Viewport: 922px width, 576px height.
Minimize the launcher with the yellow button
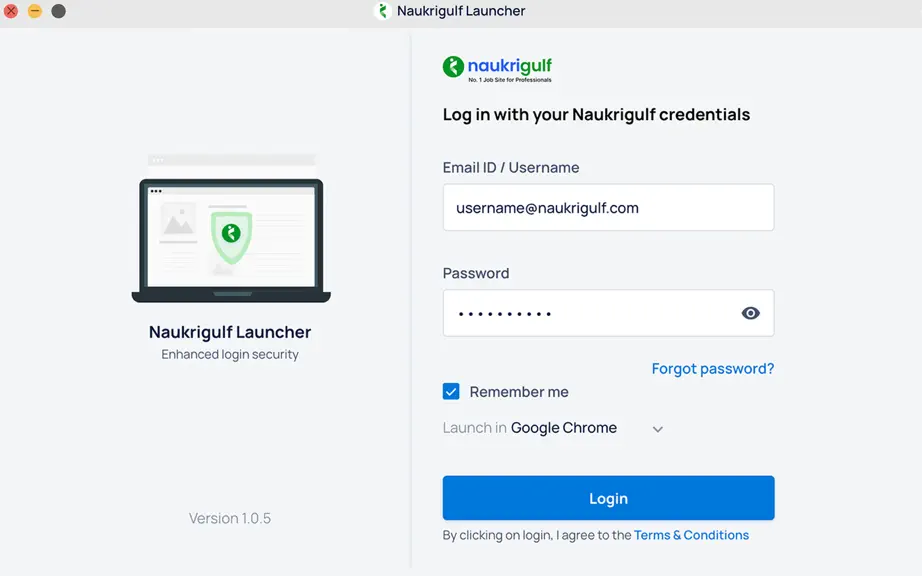point(35,11)
